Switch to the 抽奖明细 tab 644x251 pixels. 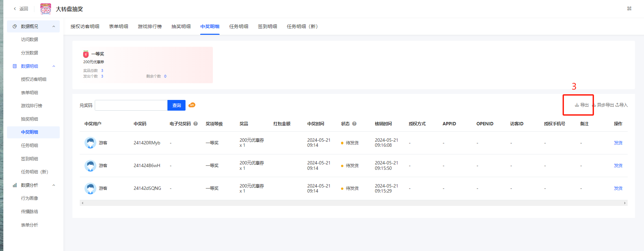pos(181,26)
